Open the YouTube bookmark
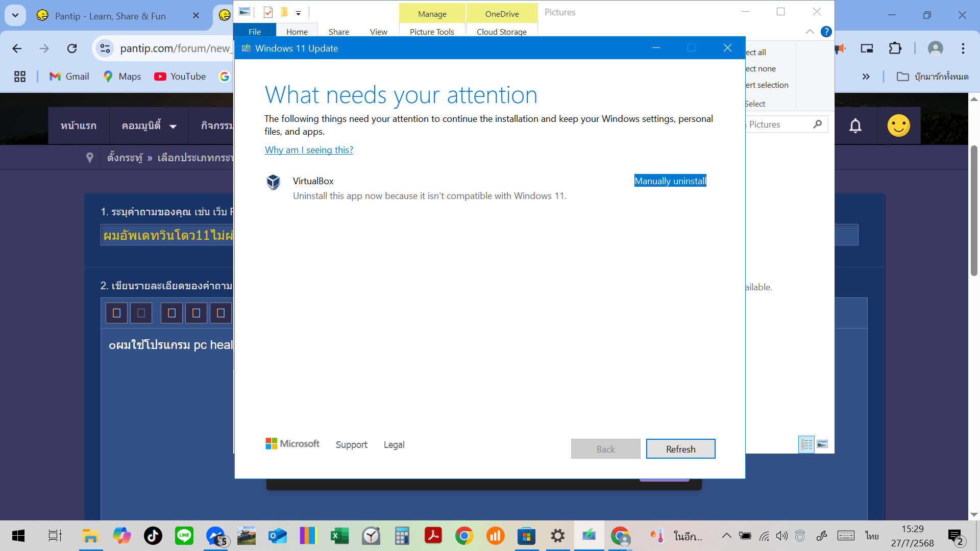The image size is (980, 551). point(180,77)
